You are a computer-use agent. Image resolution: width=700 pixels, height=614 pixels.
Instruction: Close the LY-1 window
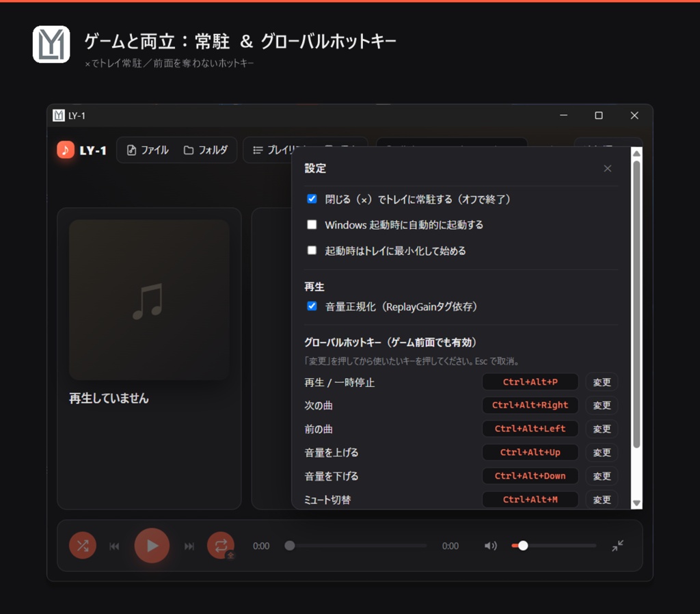[634, 116]
